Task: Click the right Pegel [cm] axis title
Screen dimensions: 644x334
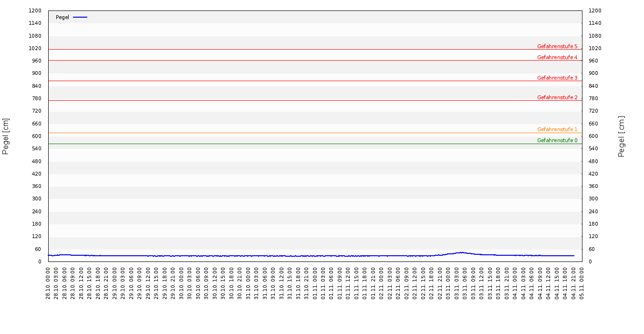Action: pos(622,136)
